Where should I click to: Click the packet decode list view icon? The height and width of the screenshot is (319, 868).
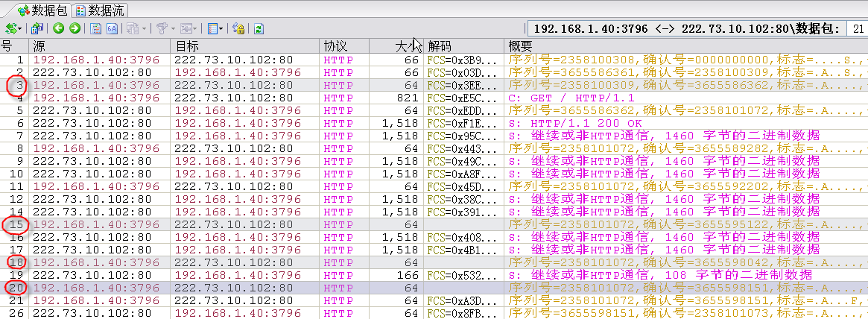click(x=96, y=28)
